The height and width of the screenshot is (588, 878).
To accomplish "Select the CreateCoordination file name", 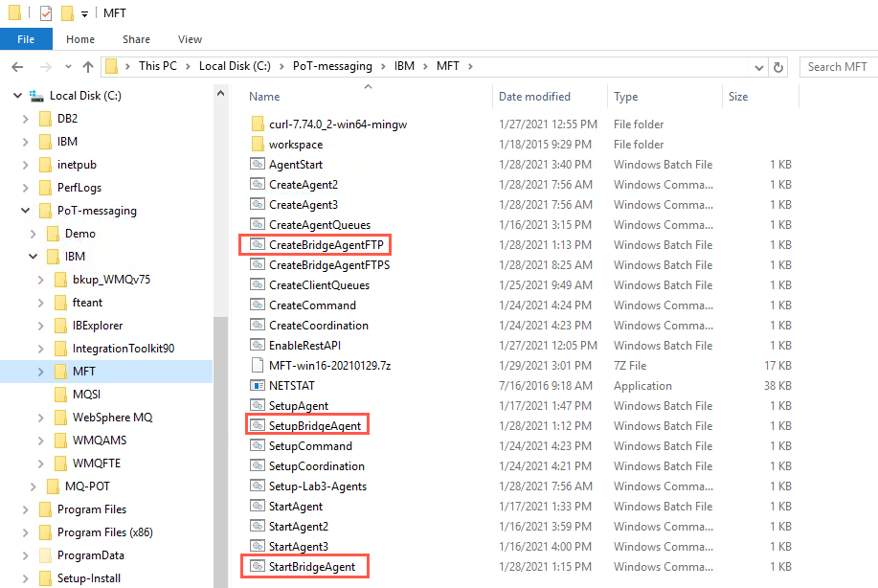I will pyautogui.click(x=319, y=326).
